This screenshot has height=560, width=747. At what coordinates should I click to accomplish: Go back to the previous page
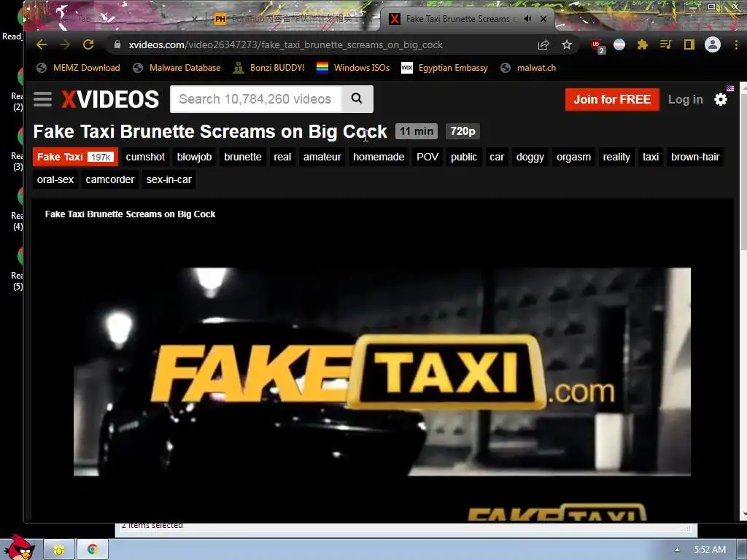(x=42, y=44)
